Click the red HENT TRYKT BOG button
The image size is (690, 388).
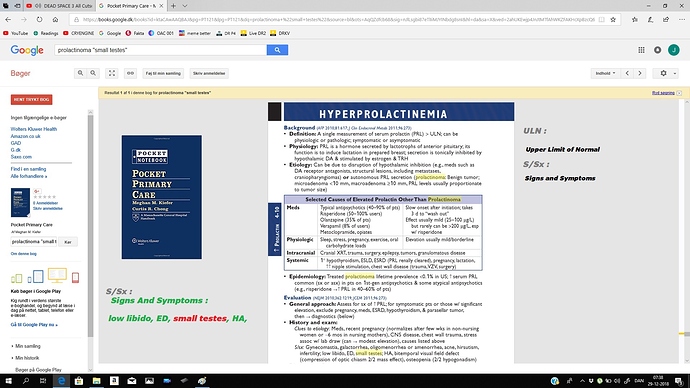pos(32,99)
